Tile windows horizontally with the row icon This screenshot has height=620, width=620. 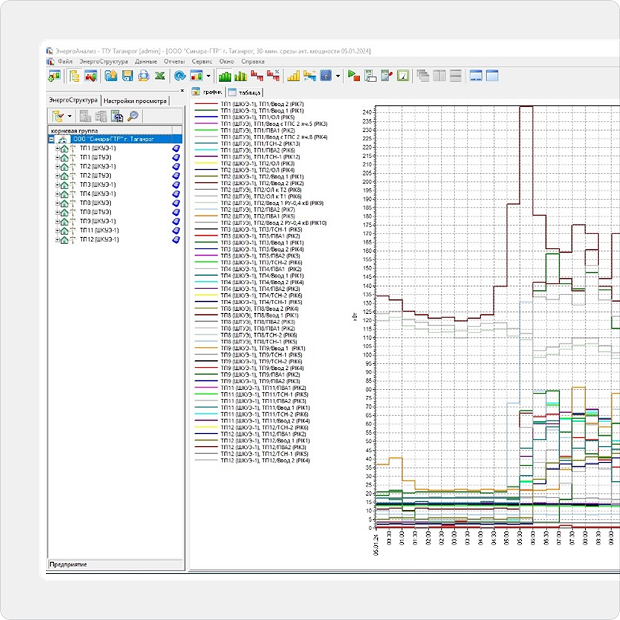click(x=456, y=76)
